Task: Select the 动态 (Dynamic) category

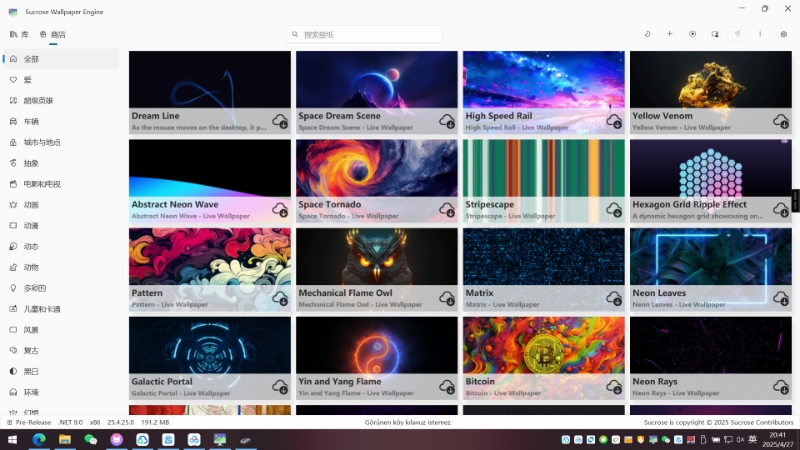Action: (x=61, y=246)
